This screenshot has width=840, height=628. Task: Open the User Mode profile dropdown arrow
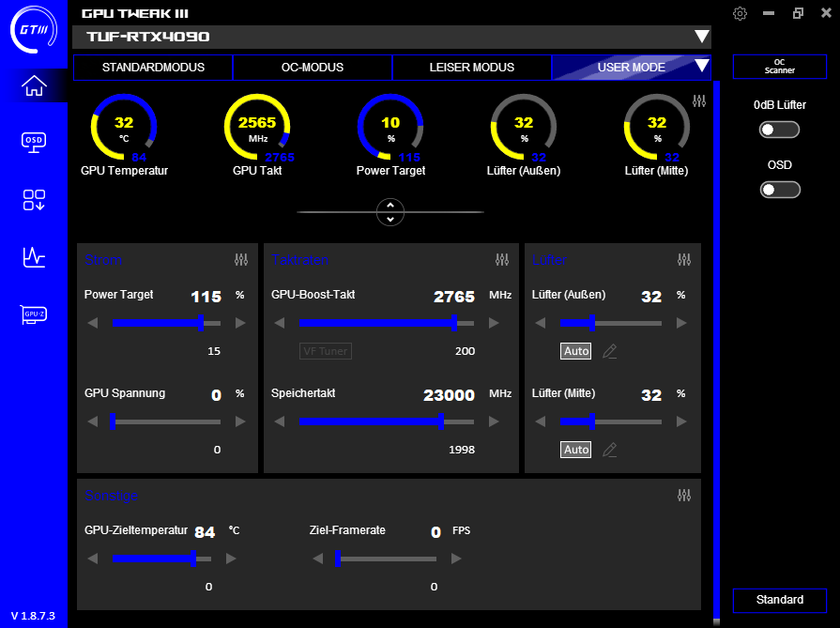click(x=702, y=66)
